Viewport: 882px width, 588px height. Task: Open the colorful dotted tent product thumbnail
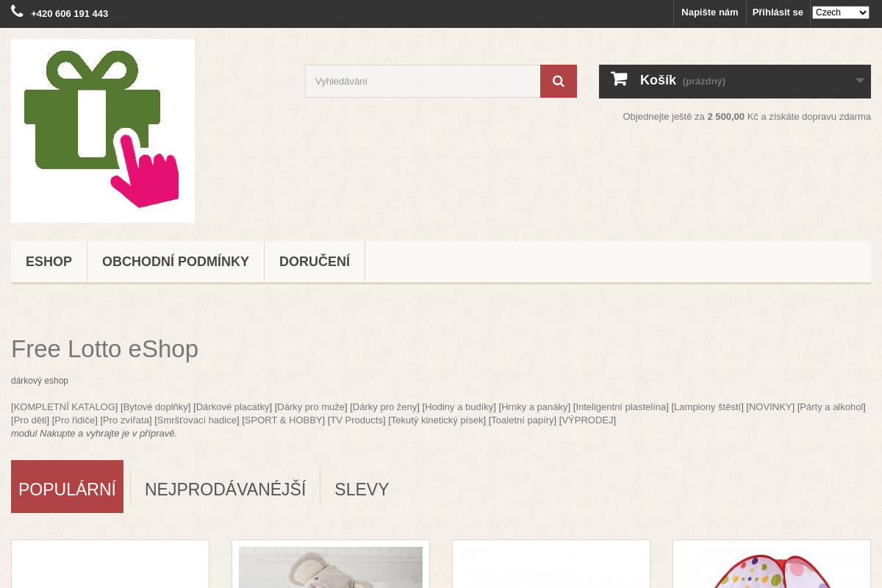tap(772, 567)
